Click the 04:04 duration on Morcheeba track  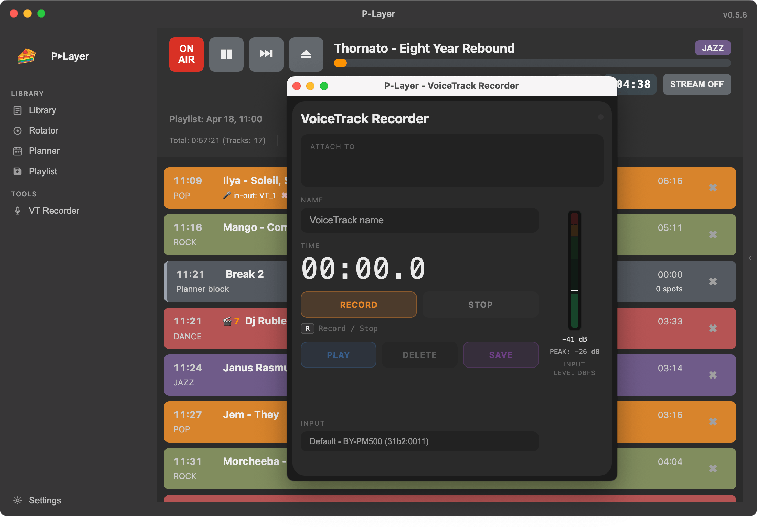tap(670, 462)
